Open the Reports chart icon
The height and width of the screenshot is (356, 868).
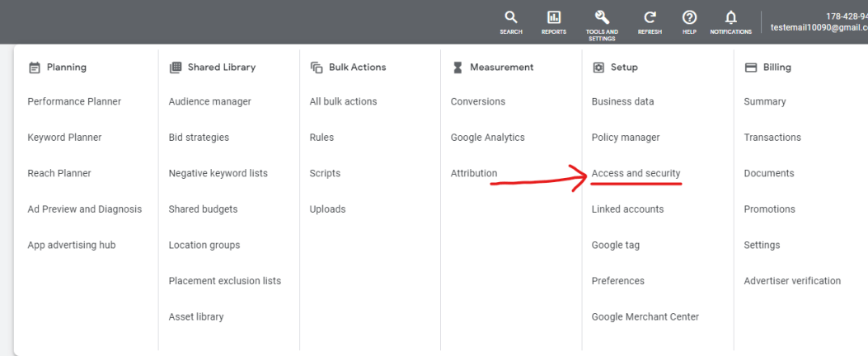[554, 18]
